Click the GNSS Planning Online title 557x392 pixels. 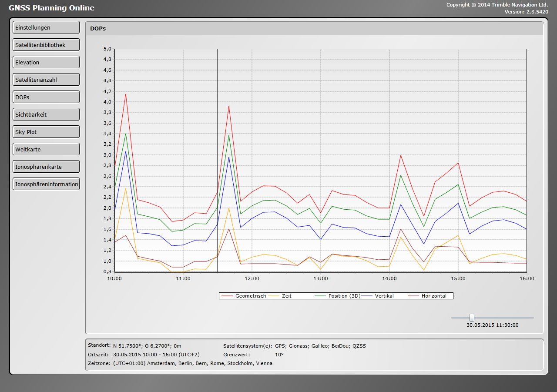(51, 8)
